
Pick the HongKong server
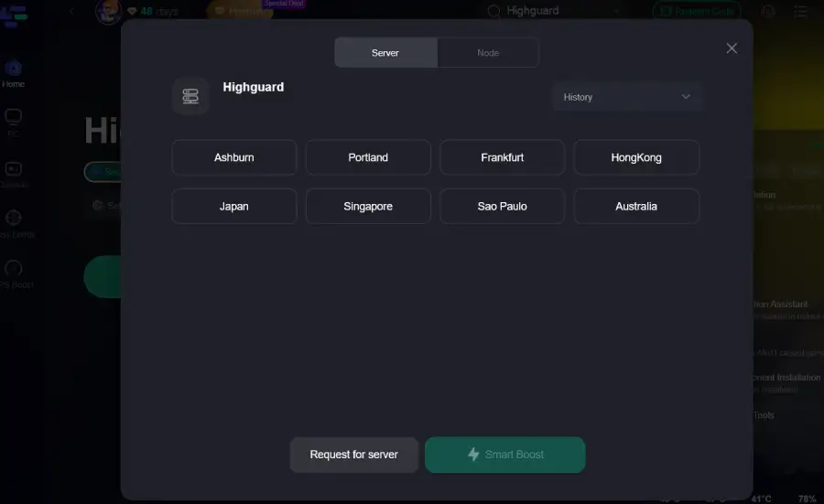tap(636, 157)
